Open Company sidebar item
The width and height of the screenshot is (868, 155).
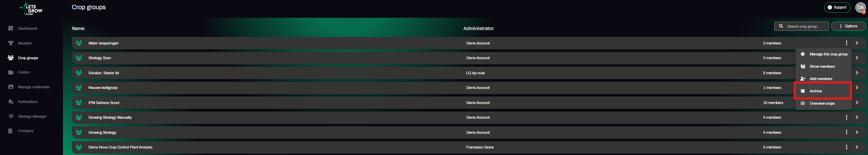(x=21, y=131)
